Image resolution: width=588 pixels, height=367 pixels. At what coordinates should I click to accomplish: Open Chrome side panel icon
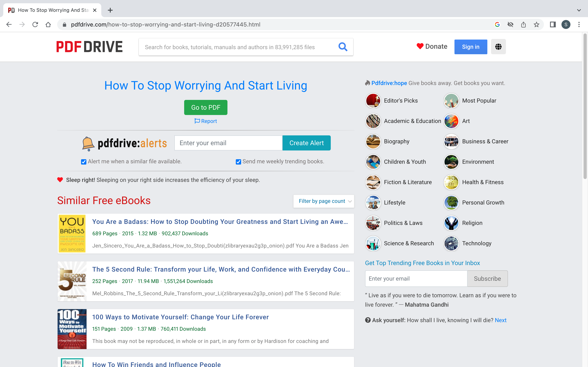[553, 24]
